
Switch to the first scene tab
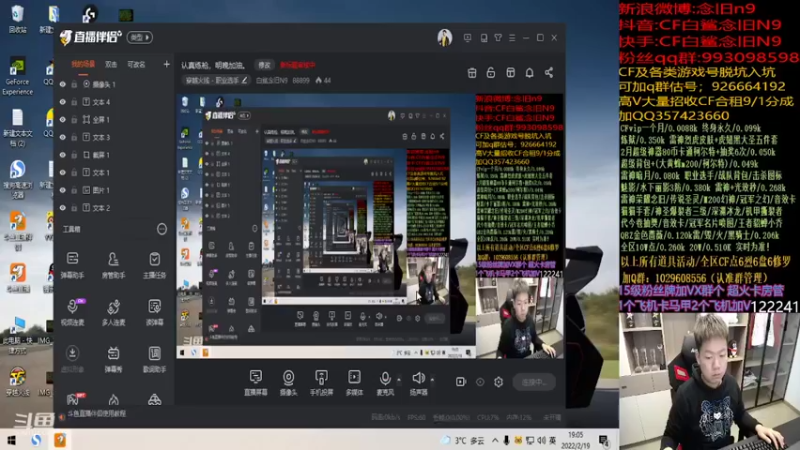pos(83,64)
